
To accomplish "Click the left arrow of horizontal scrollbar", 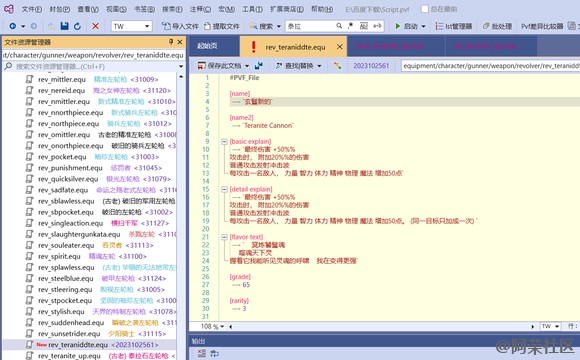I will click(230, 326).
